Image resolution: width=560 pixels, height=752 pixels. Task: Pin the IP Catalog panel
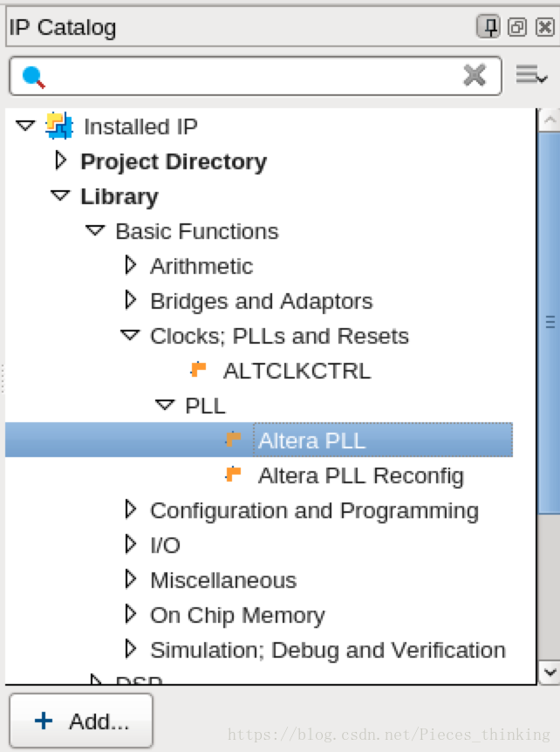(x=488, y=27)
